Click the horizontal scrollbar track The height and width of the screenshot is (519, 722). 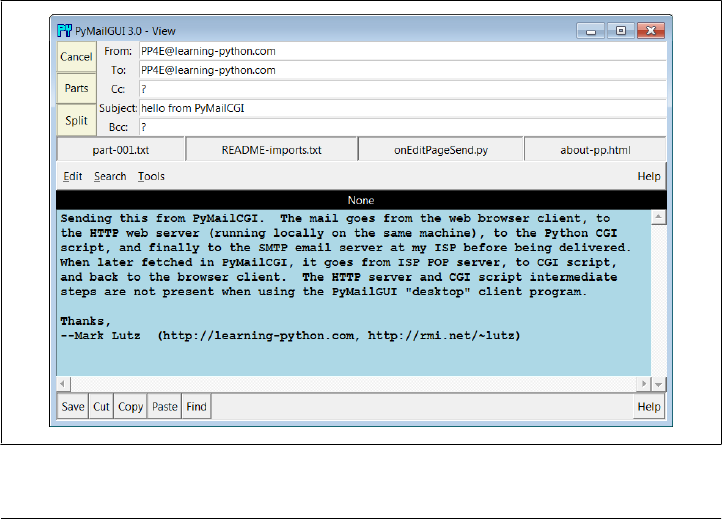click(x=353, y=384)
